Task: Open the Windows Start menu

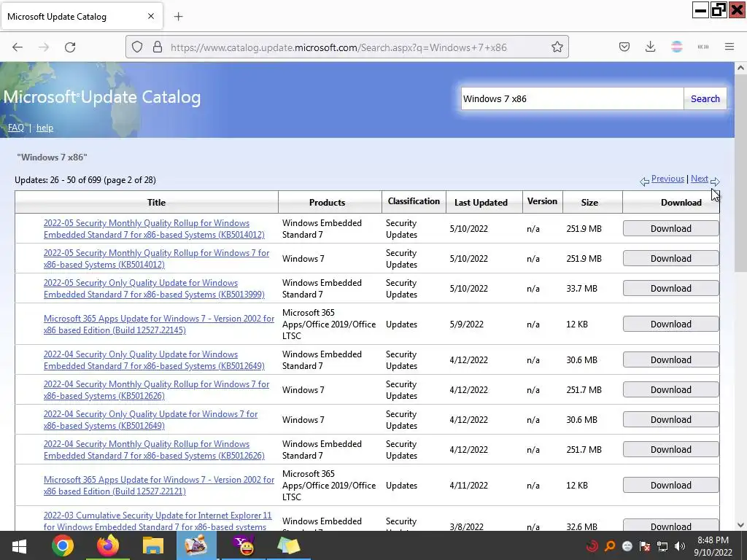Action: 19,545
